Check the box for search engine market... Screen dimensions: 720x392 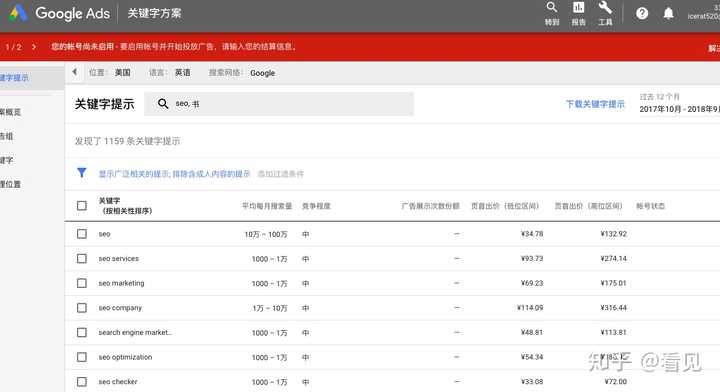pos(82,332)
